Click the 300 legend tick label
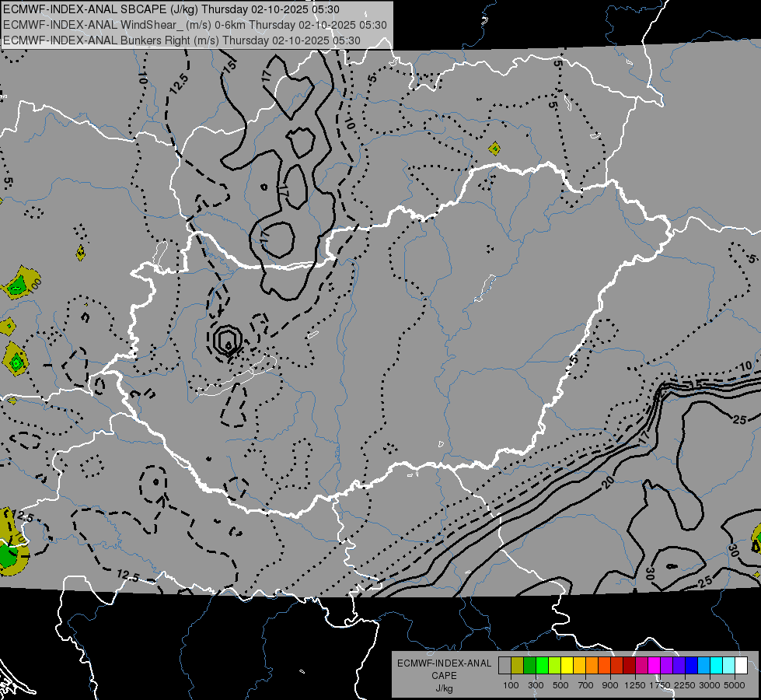 point(536,685)
